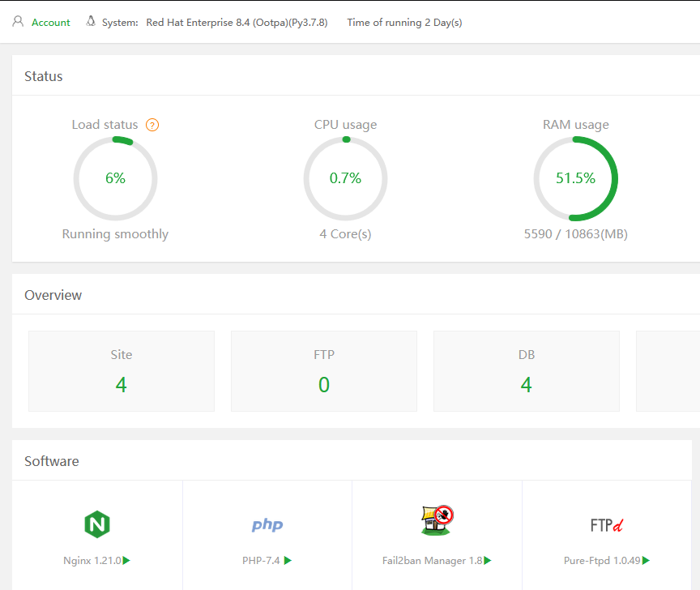Click the Fail2ban Manager icon

437,520
